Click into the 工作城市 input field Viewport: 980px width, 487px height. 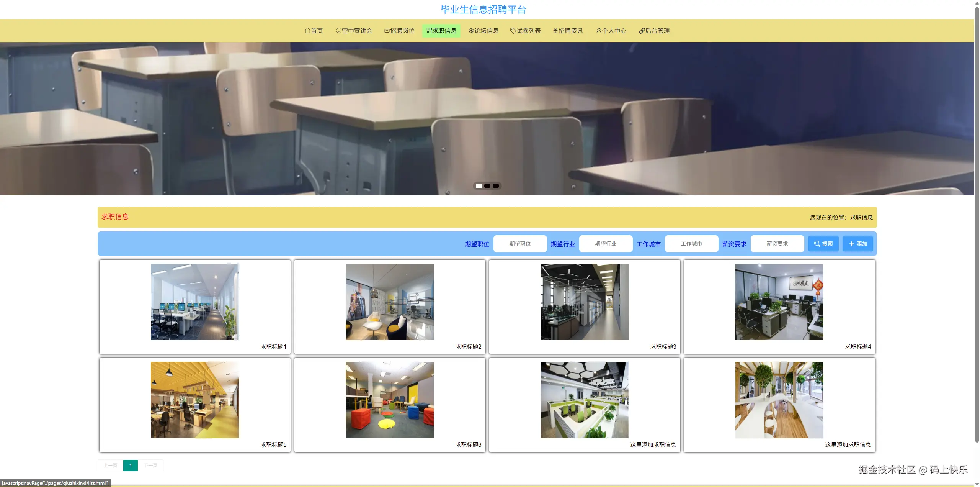point(691,244)
